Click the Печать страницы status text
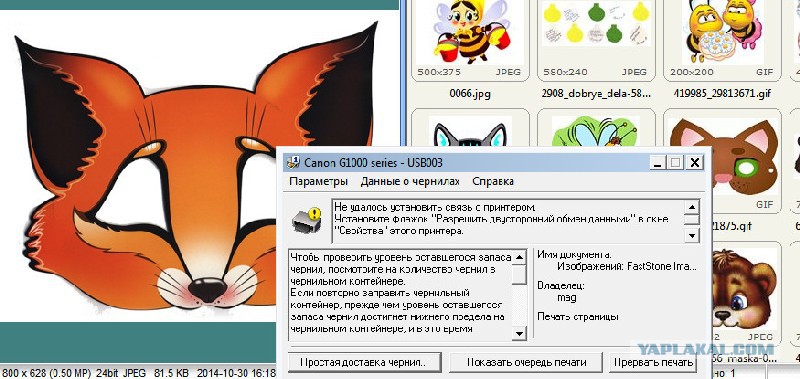Viewport: 800px width, 379px height. click(x=578, y=317)
